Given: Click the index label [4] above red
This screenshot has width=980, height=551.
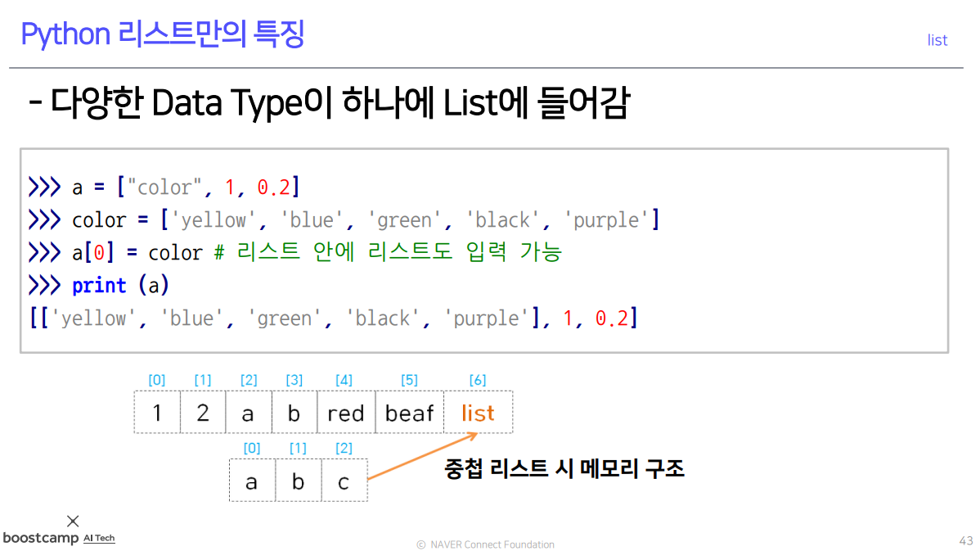Looking at the screenshot, I should pyautogui.click(x=344, y=380).
